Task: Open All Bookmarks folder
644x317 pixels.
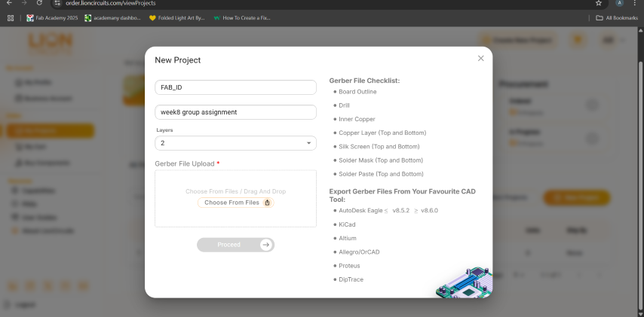Action: coord(617,18)
